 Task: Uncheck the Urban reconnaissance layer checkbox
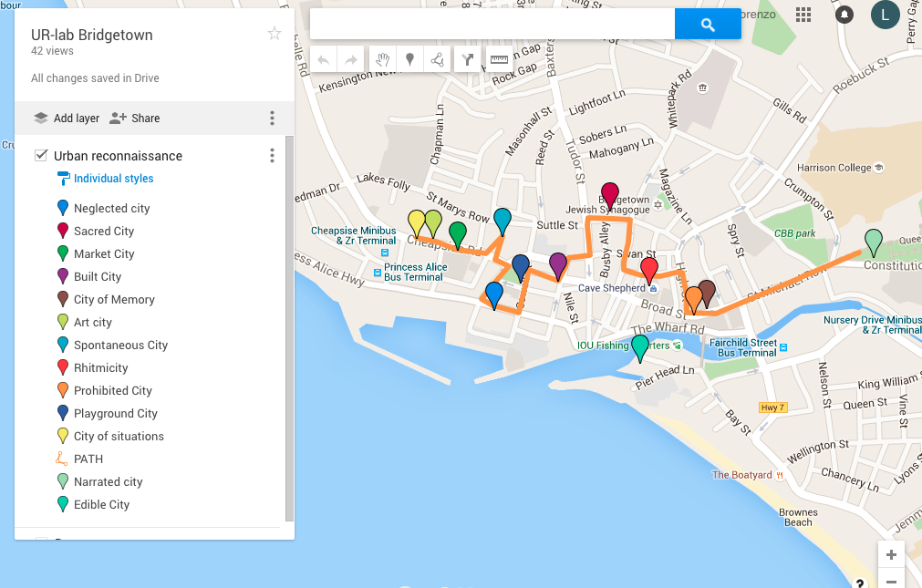[x=41, y=155]
